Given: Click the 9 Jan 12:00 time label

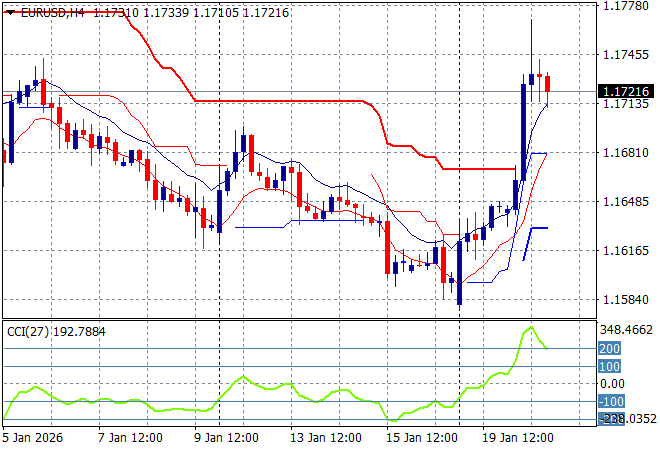Looking at the screenshot, I should [226, 438].
